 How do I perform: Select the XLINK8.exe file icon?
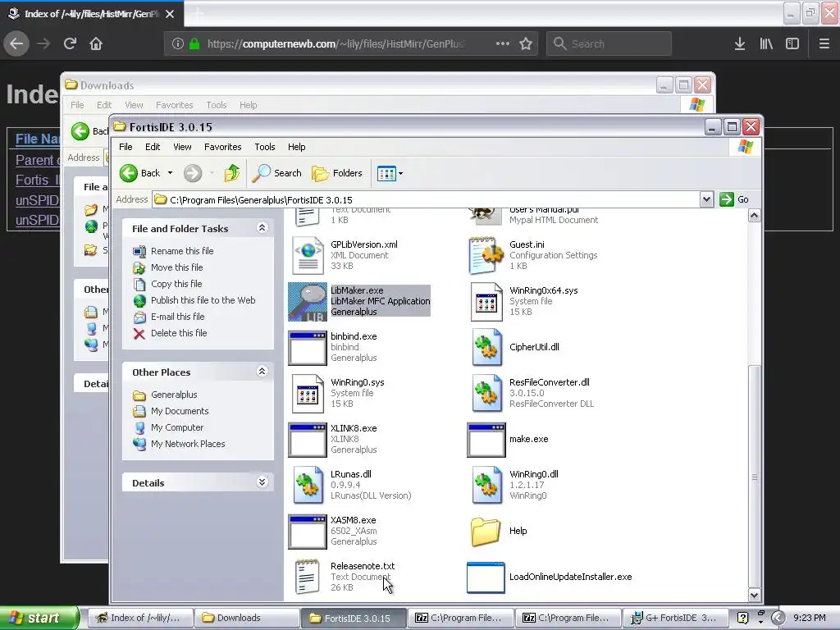click(308, 440)
